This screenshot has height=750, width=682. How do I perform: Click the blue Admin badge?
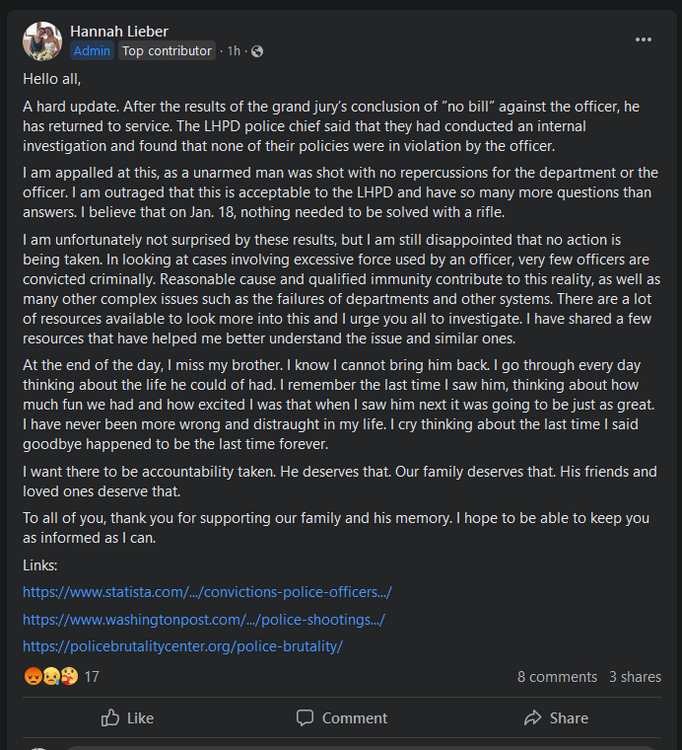pos(92,51)
